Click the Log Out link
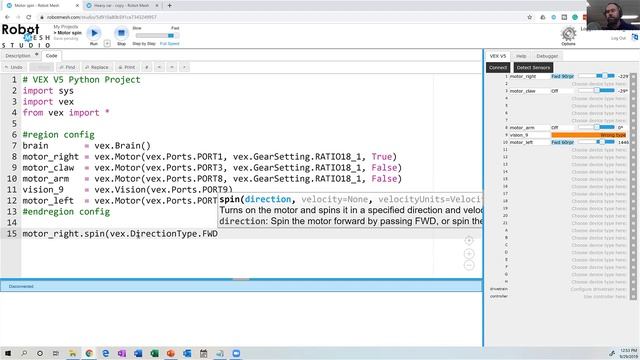Image resolution: width=640 pixels, height=360 pixels. 618,38
